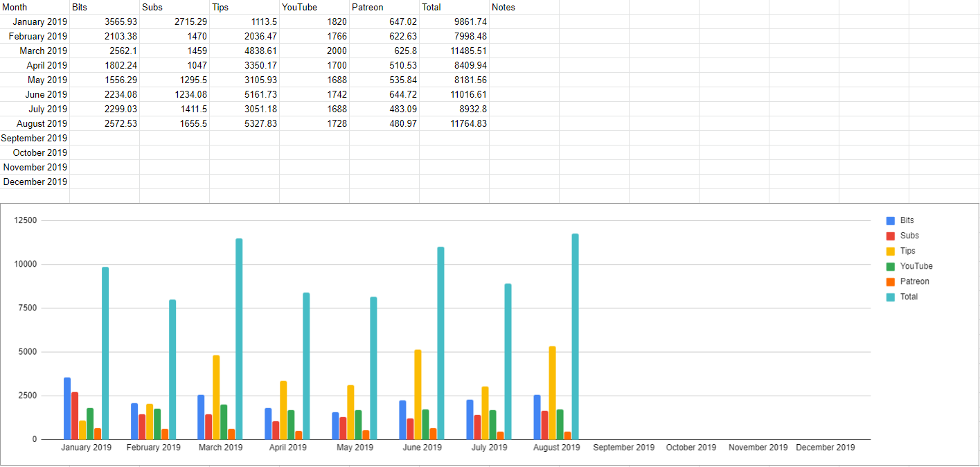This screenshot has height=467, width=980.
Task: Click the green YouTube legend swatch
Action: point(891,267)
